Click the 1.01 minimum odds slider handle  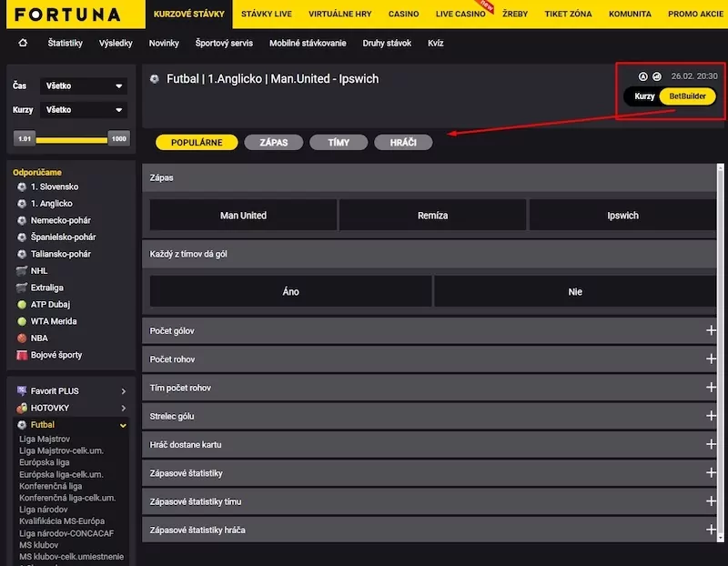coord(25,138)
